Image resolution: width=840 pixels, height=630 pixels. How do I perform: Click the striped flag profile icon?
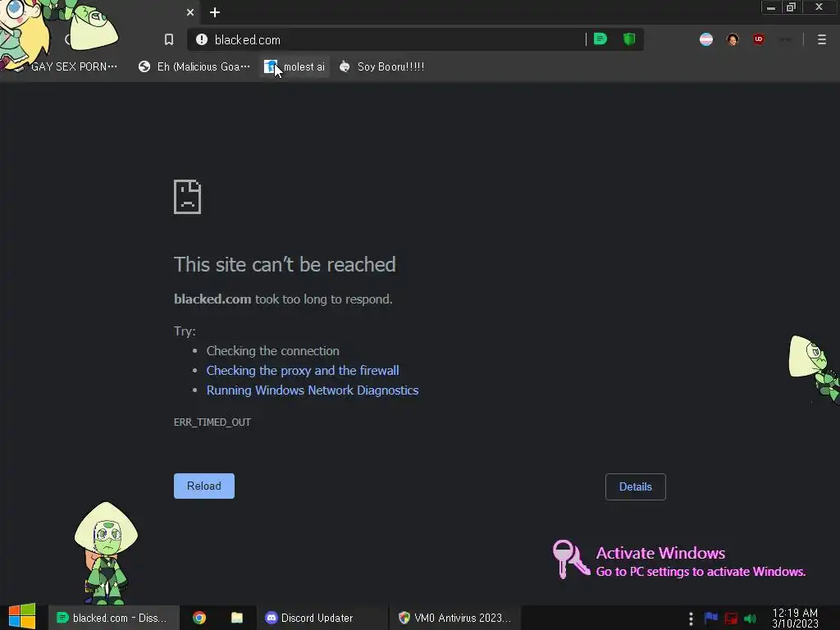(x=706, y=39)
